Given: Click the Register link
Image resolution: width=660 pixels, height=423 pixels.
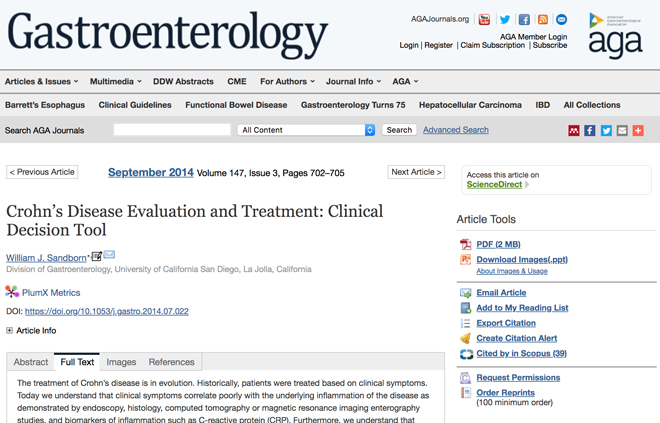Looking at the screenshot, I should 438,45.
